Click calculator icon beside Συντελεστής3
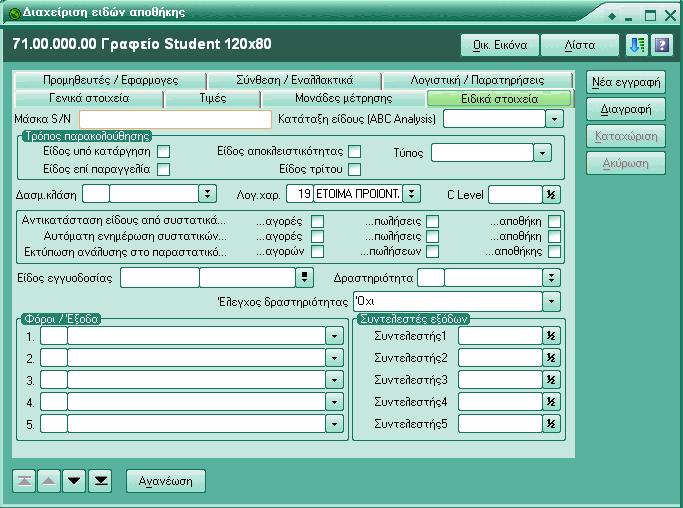 click(551, 380)
